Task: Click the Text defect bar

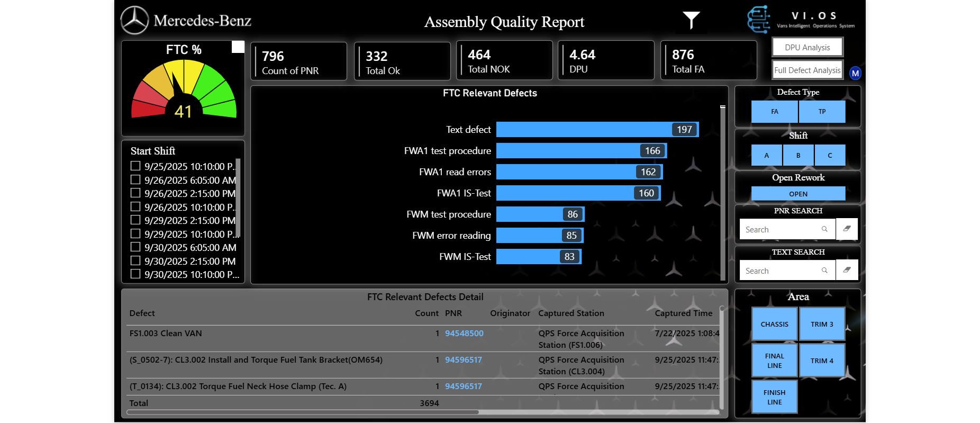Action: point(597,130)
